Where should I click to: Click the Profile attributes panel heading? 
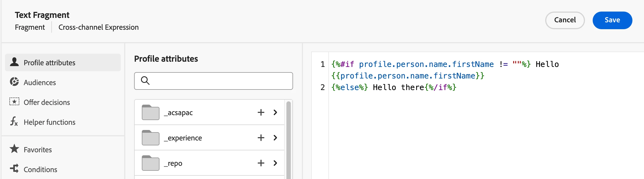[x=166, y=59]
